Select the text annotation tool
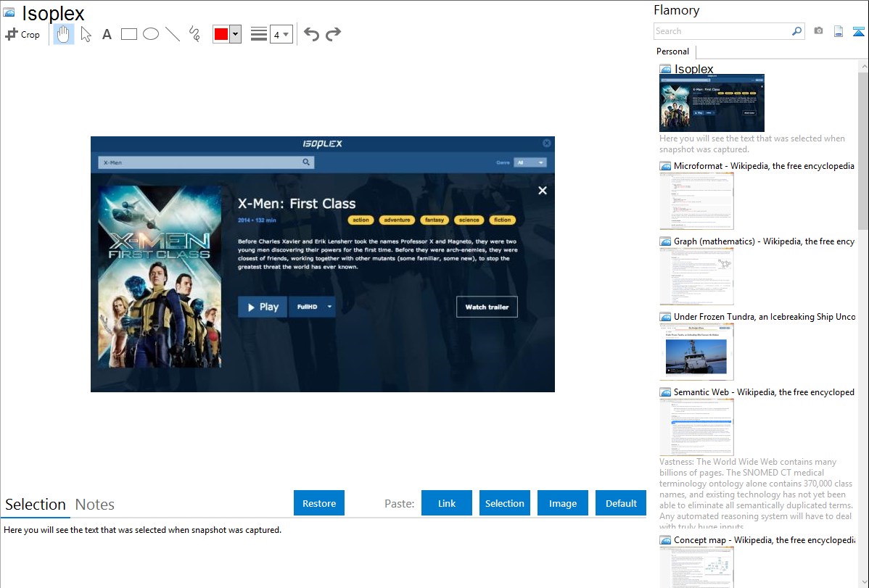 tap(107, 34)
